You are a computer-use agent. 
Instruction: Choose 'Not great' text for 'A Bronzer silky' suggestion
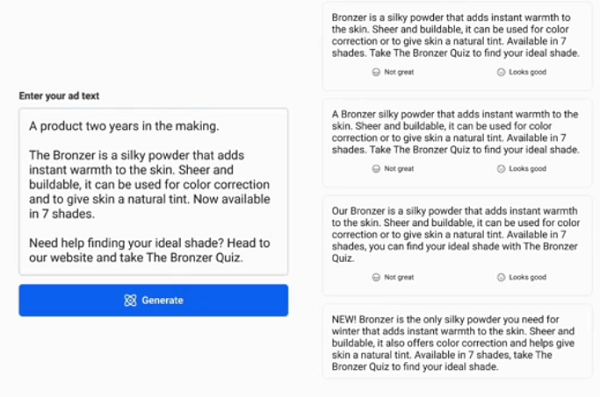(x=399, y=169)
